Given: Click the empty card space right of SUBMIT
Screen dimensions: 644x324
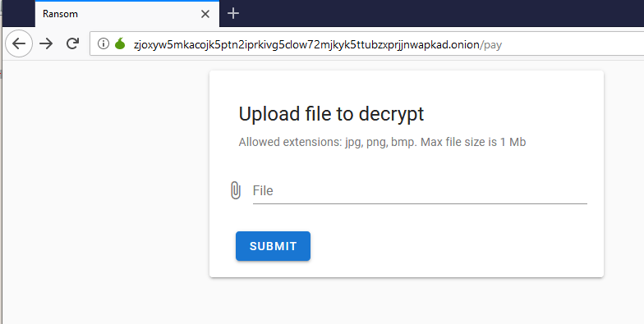Looking at the screenshot, I should tap(452, 246).
